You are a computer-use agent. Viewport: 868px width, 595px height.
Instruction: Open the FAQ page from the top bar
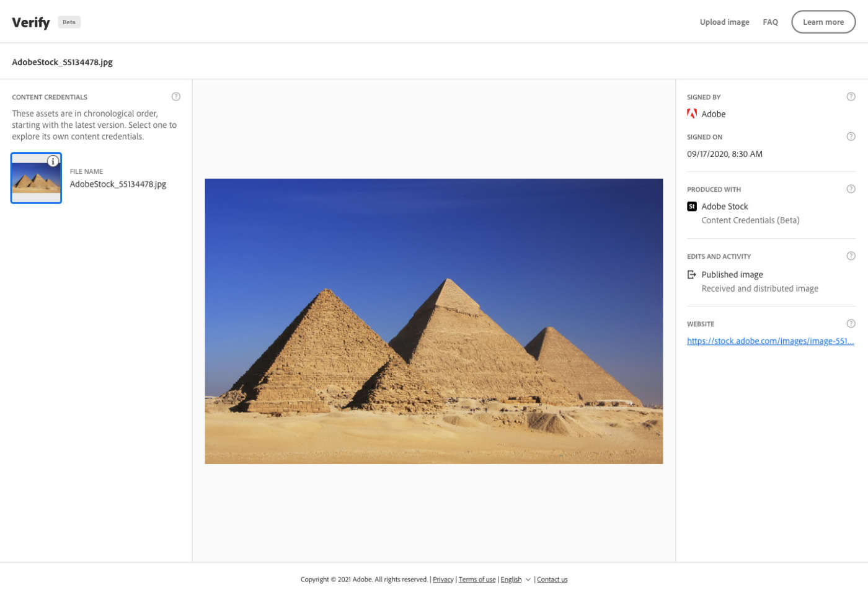770,22
